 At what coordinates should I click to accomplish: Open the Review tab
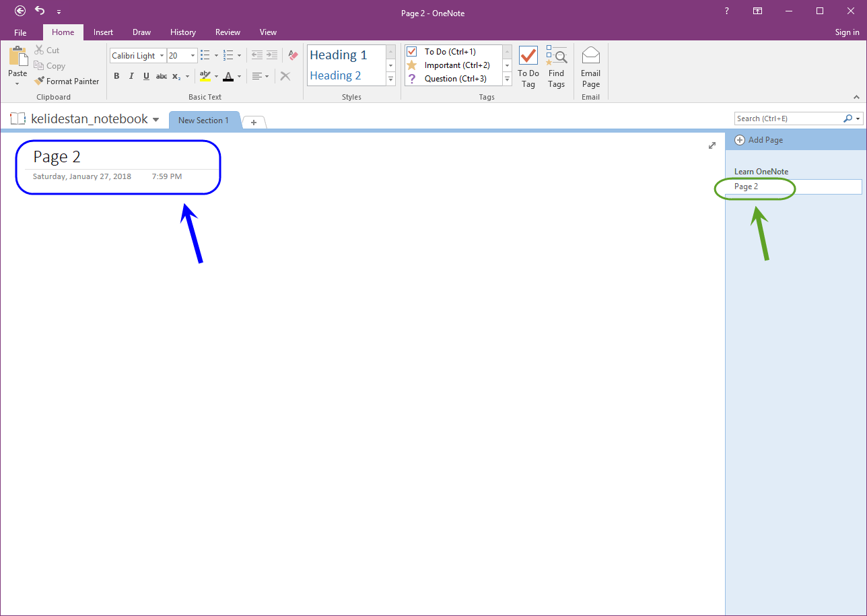click(x=228, y=32)
